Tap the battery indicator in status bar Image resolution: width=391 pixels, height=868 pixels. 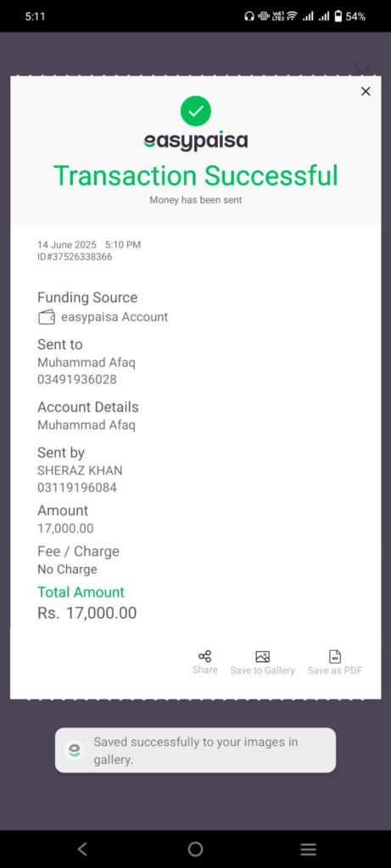338,17
